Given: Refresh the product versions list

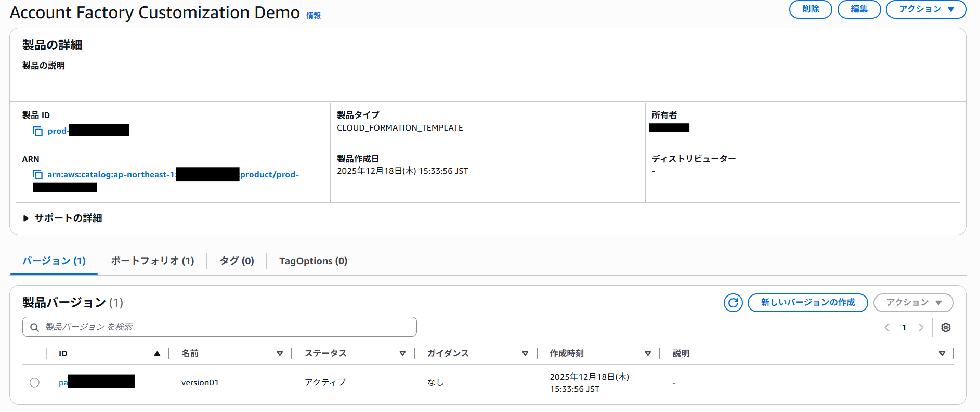Looking at the screenshot, I should tap(733, 303).
